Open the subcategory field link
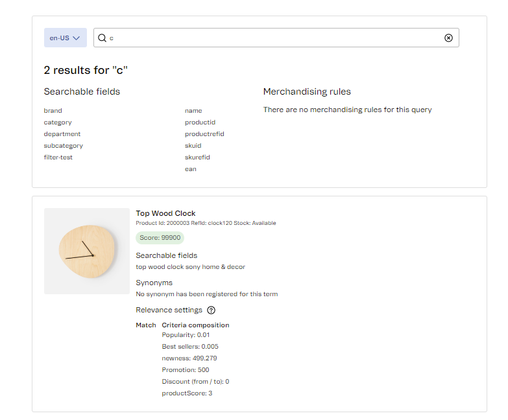 64,146
